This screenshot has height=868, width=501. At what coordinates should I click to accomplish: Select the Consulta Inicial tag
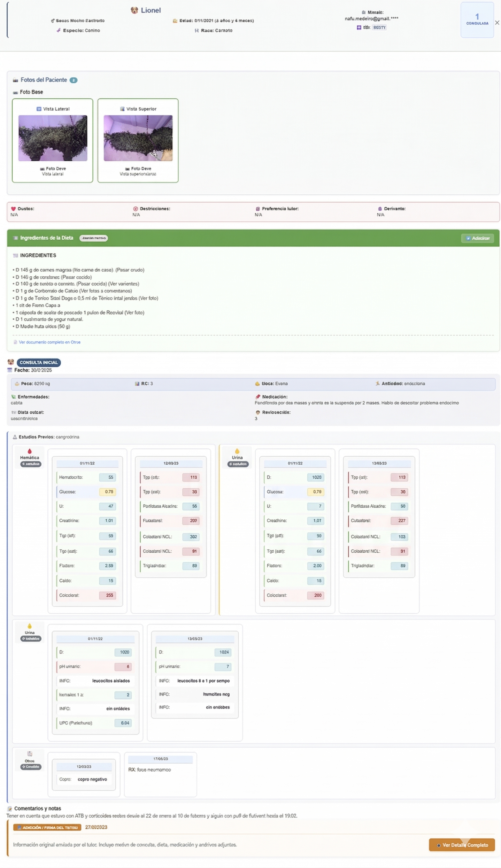pos(39,362)
